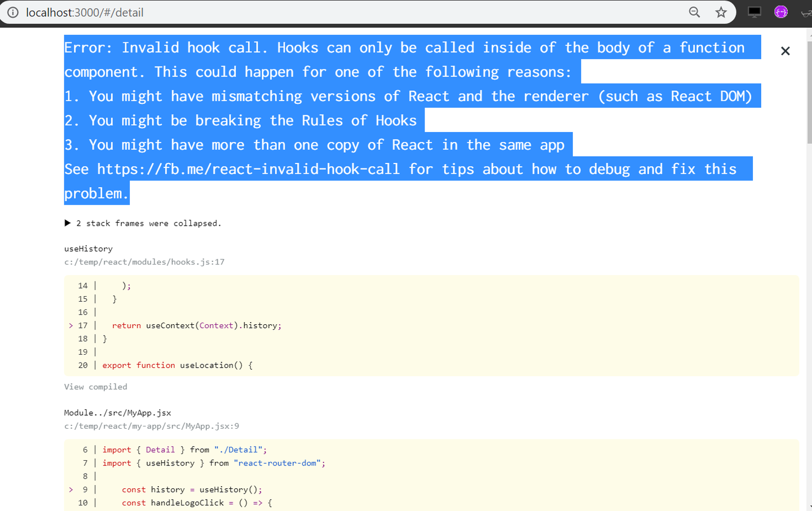This screenshot has height=511, width=812.
Task: Open the "View compiled" source link
Action: pos(95,386)
